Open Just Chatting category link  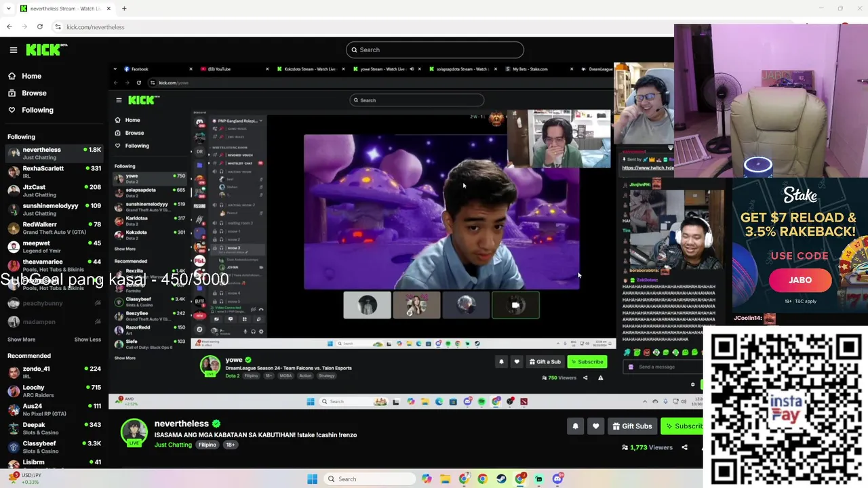[173, 445]
